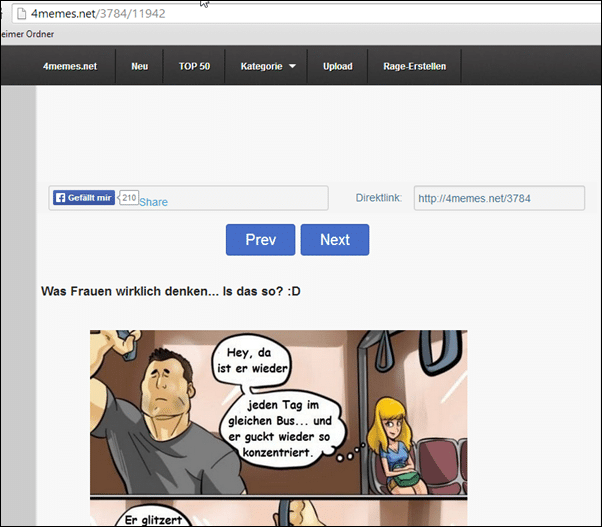The width and height of the screenshot is (602, 527).
Task: Expand the Kategorie dropdown menu
Action: point(268,66)
